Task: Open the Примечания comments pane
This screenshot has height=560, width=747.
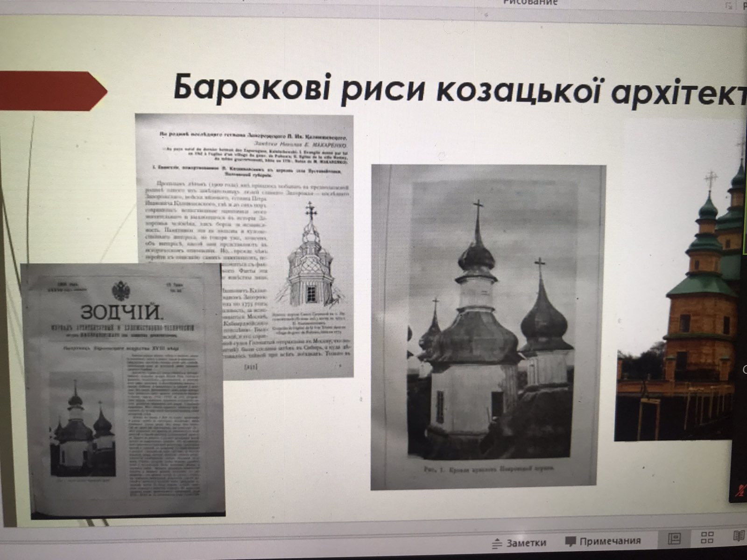Action: 603,541
